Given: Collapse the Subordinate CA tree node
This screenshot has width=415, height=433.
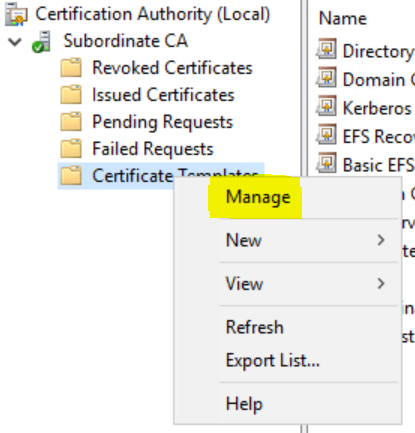Looking at the screenshot, I should 15,42.
